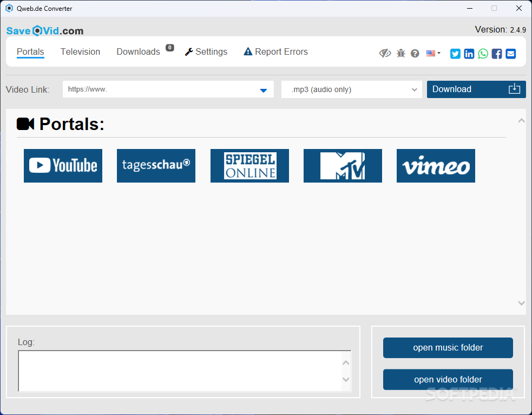The image size is (532, 415).
Task: Open the Report Errors tab
Action: [276, 51]
